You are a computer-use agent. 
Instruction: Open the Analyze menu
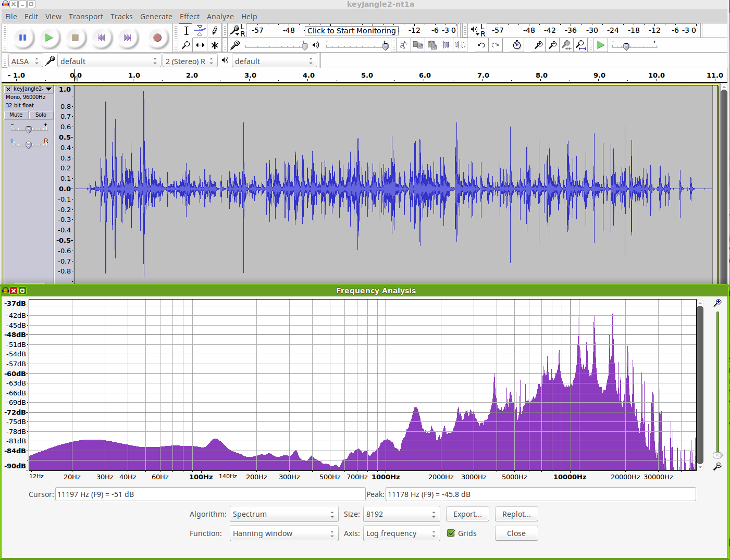click(x=220, y=17)
